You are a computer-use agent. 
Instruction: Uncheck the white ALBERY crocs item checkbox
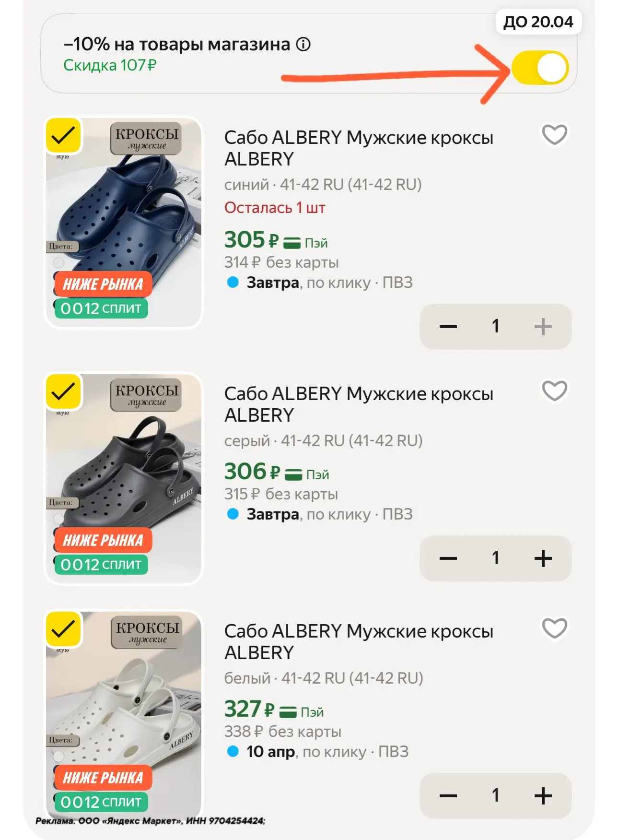tap(63, 629)
